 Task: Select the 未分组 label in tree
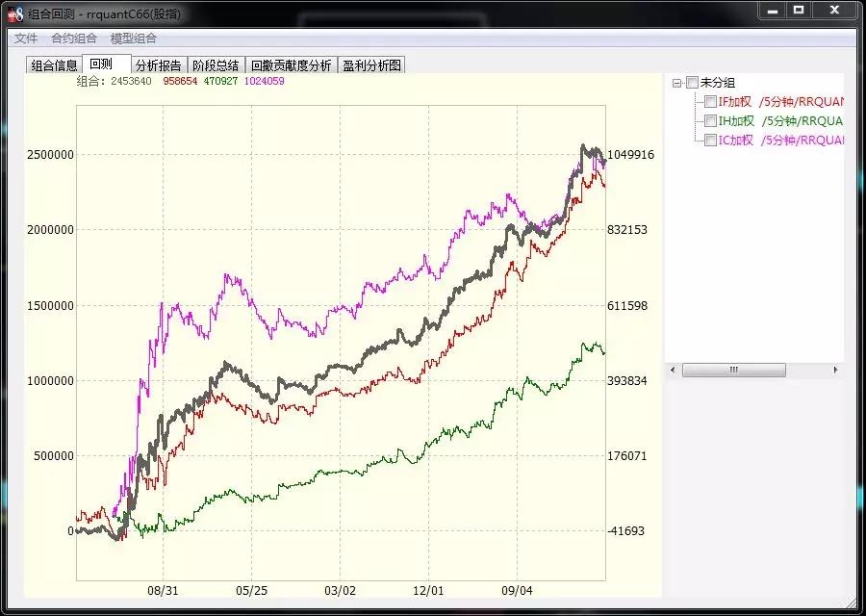[x=718, y=83]
